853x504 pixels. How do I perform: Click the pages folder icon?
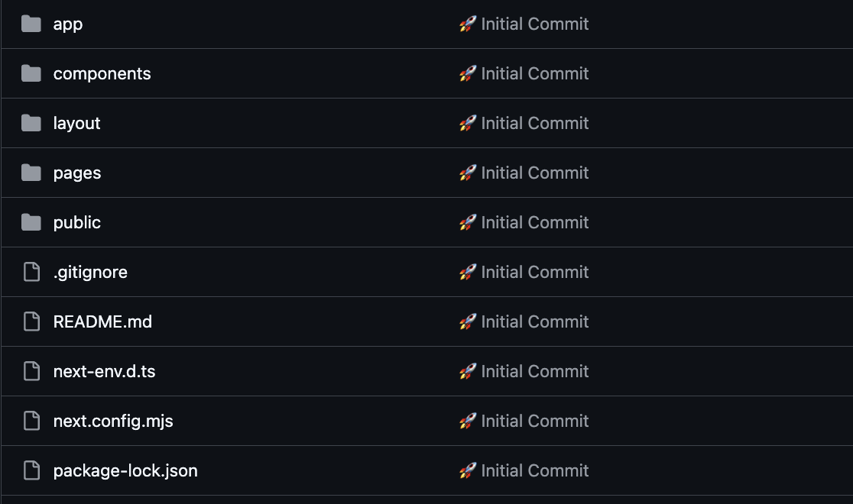click(x=31, y=173)
